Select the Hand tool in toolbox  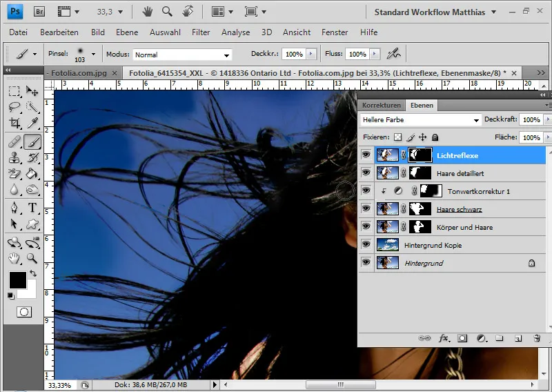pos(14,259)
